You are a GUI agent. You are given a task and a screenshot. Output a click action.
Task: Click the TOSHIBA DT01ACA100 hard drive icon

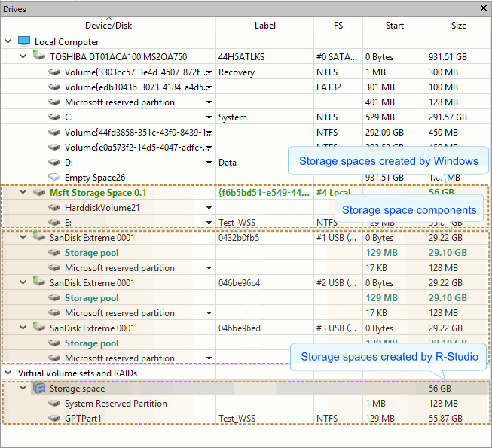coord(39,56)
